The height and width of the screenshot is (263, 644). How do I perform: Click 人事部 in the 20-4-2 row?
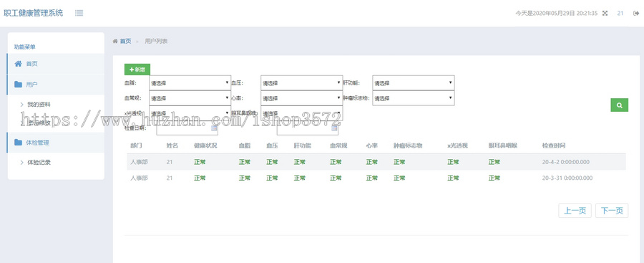click(x=139, y=162)
